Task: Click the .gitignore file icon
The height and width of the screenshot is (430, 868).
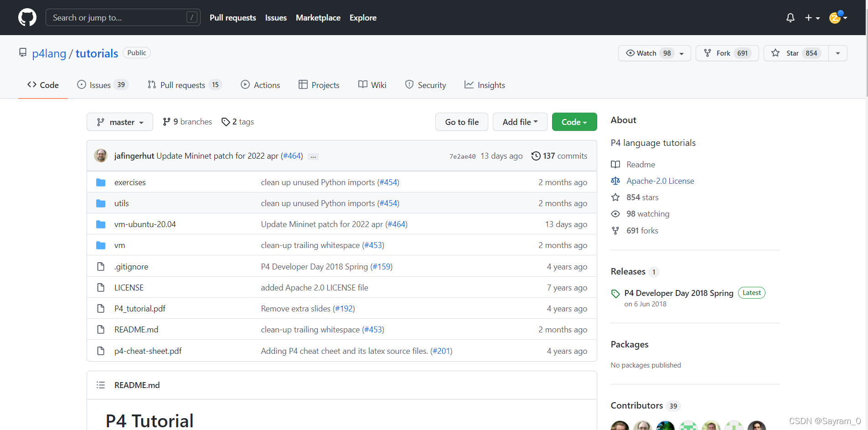Action: click(x=101, y=266)
